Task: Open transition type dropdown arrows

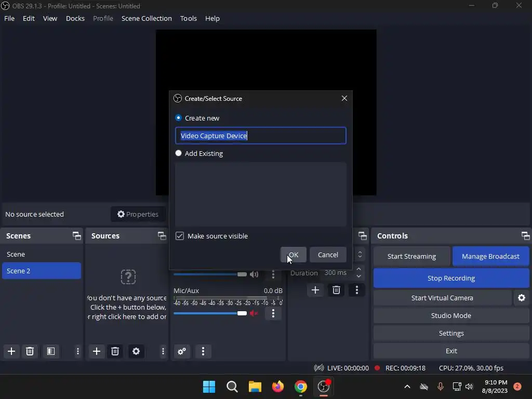Action: [x=360, y=254]
